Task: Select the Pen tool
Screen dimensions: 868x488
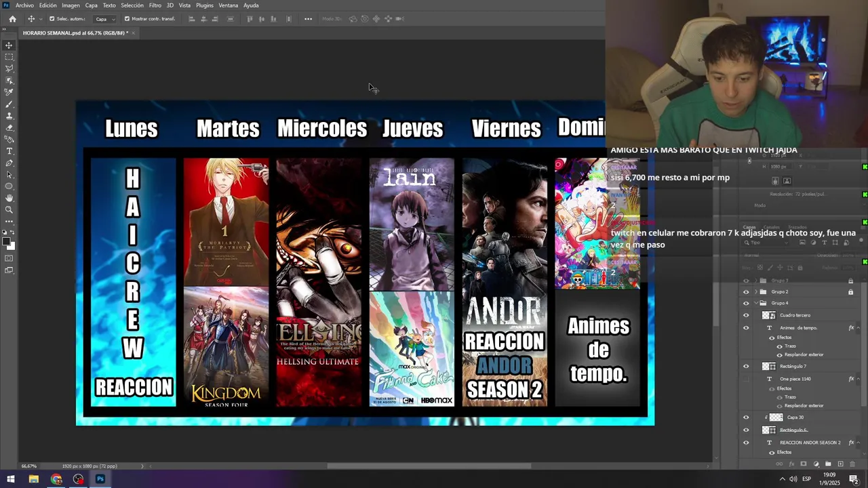Action: (9, 163)
